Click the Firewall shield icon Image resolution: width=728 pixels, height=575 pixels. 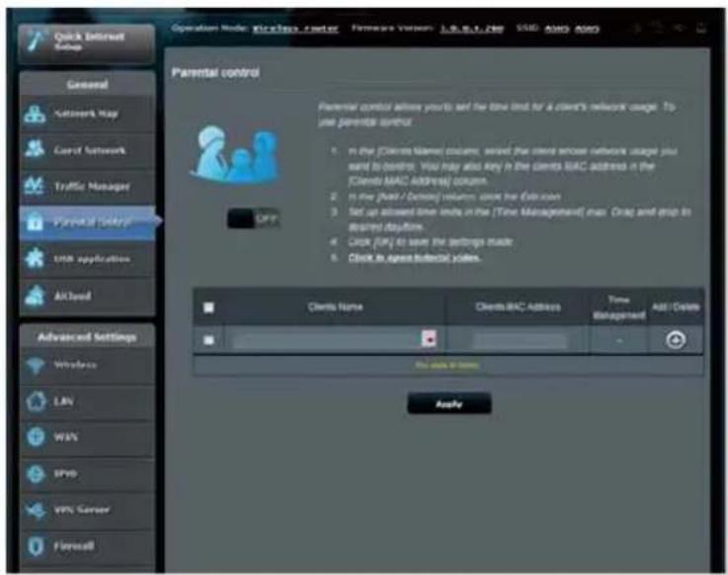click(36, 546)
